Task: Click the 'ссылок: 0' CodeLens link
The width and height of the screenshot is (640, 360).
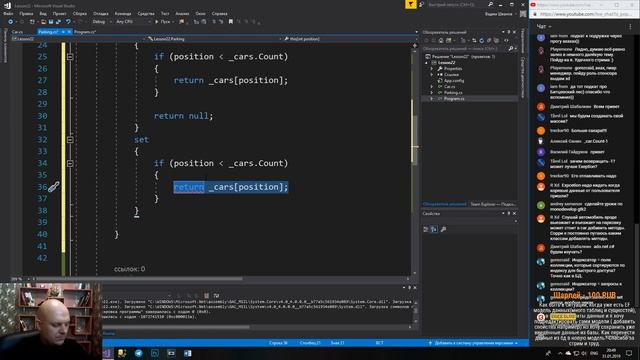Action: (129, 269)
